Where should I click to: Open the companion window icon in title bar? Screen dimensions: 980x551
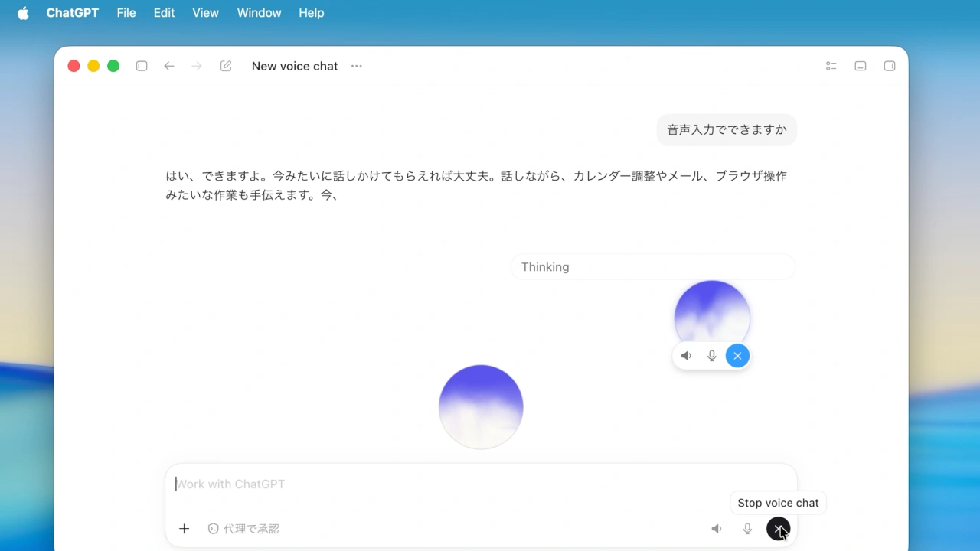click(x=861, y=66)
